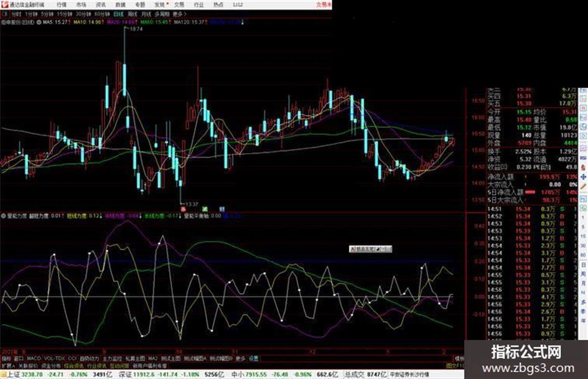Switch lower pane to MACD indicator
The height and width of the screenshot is (379, 588).
click(x=34, y=358)
